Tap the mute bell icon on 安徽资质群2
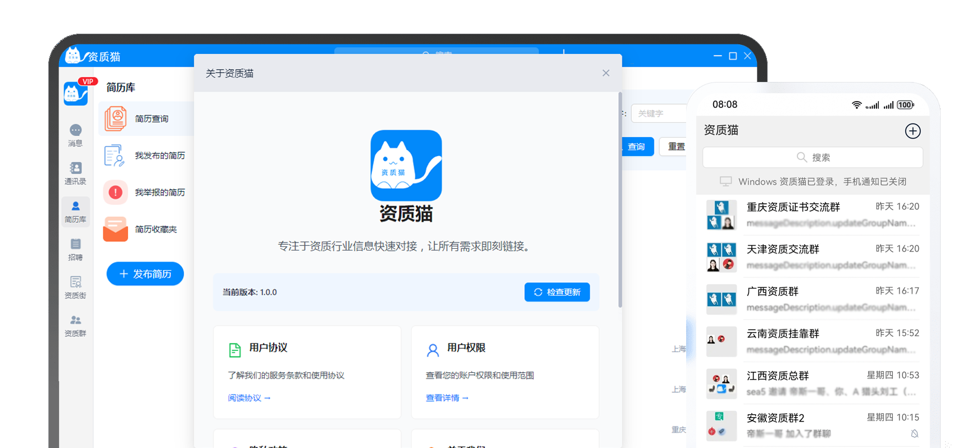980x448 pixels. click(x=914, y=433)
